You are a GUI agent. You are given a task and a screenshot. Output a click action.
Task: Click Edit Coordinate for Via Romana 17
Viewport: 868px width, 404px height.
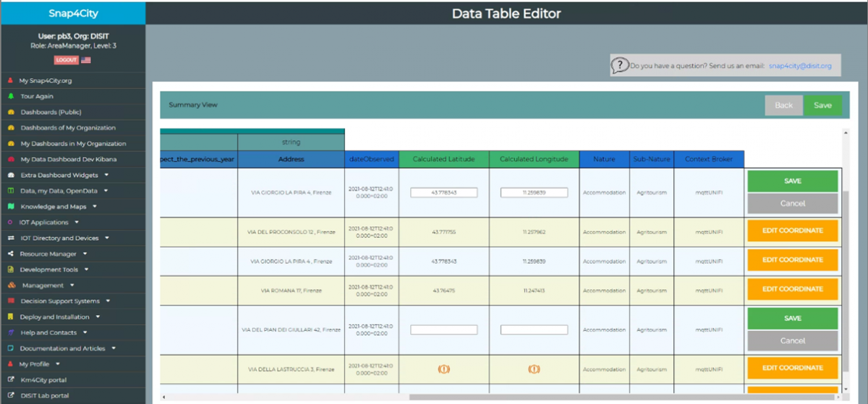(x=792, y=289)
